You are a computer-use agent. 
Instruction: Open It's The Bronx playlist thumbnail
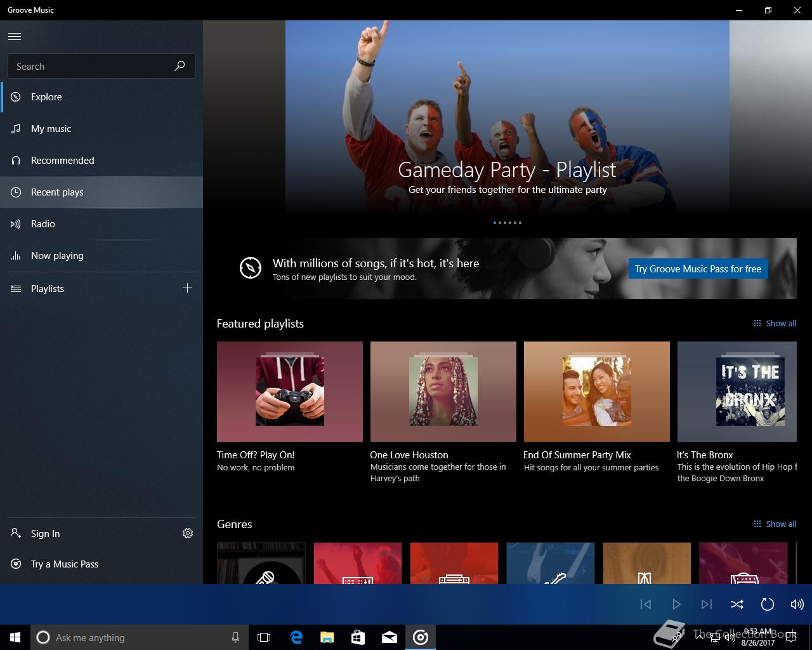(737, 392)
